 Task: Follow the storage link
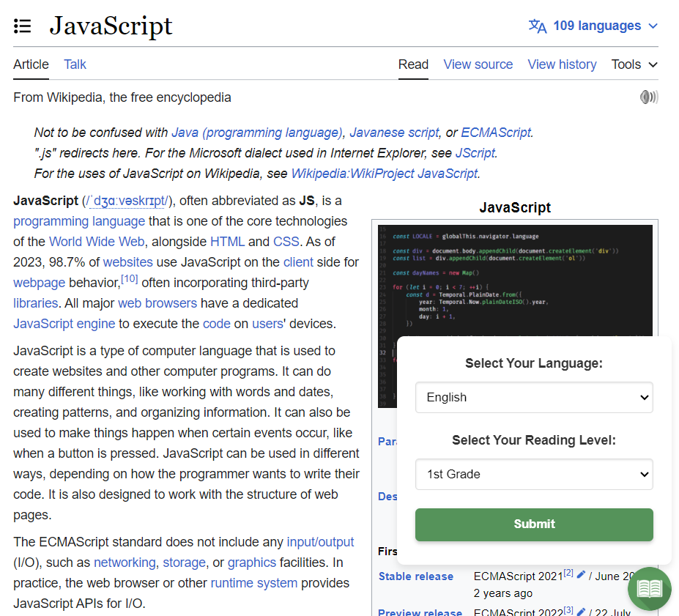click(x=184, y=563)
